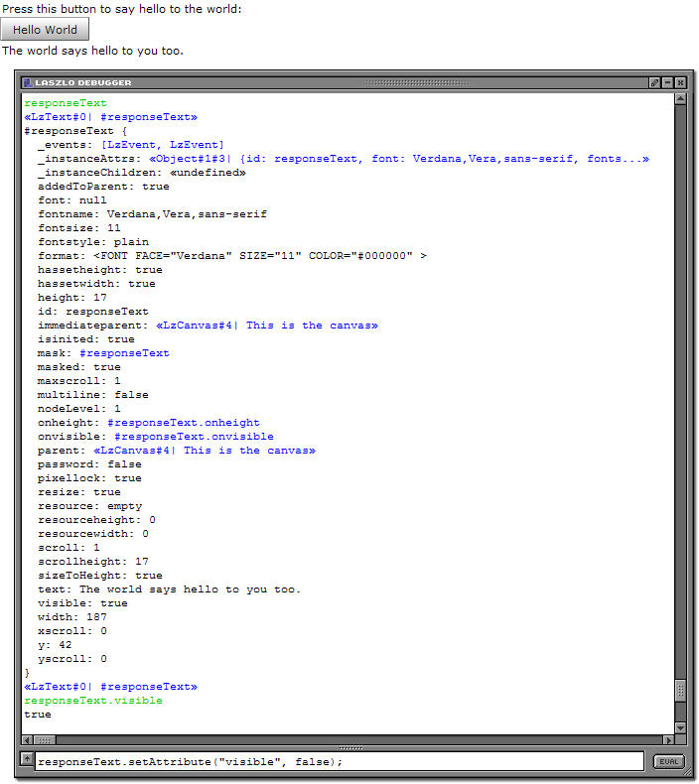Open the #responseText.onvisible link
699x784 pixels.
(x=194, y=437)
